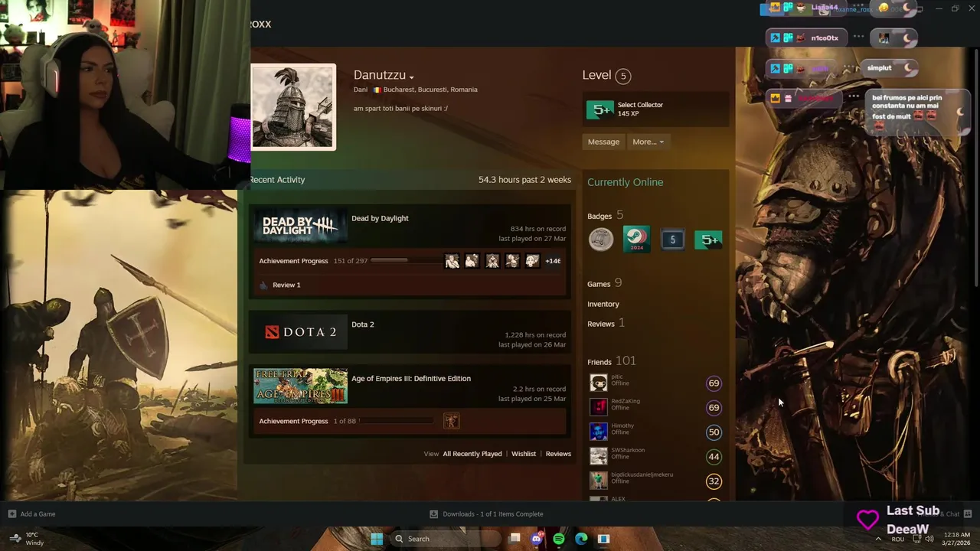Click the thumbs icon beside Review 1
Viewport: 980px width, 551px height.
tap(263, 285)
